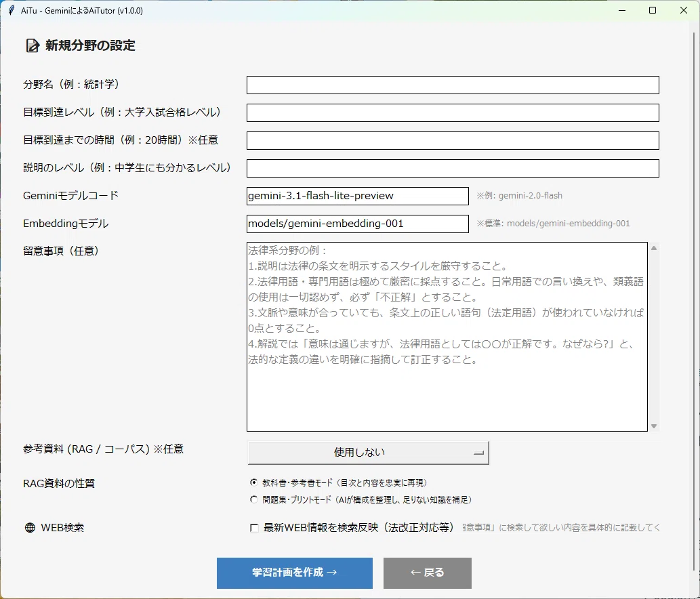
Task: Click the window's vertical scrollbar on right edge
Action: pyautogui.click(x=694, y=302)
